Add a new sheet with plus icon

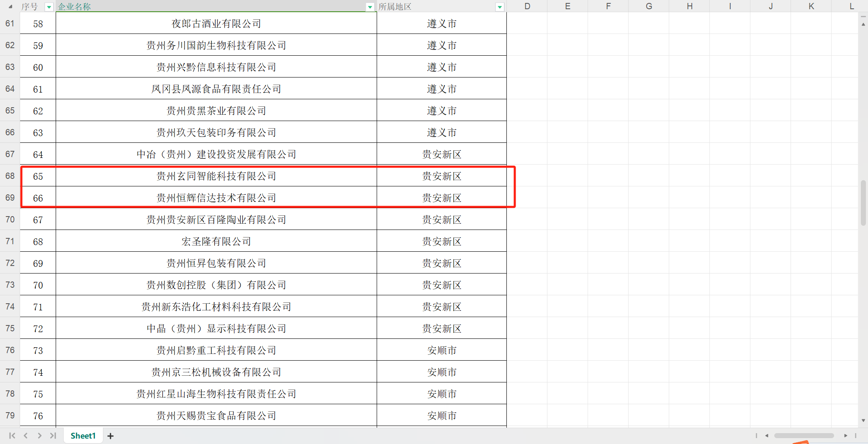[110, 436]
